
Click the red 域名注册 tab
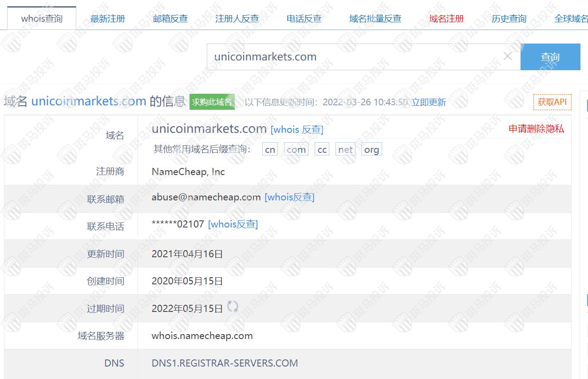click(446, 19)
